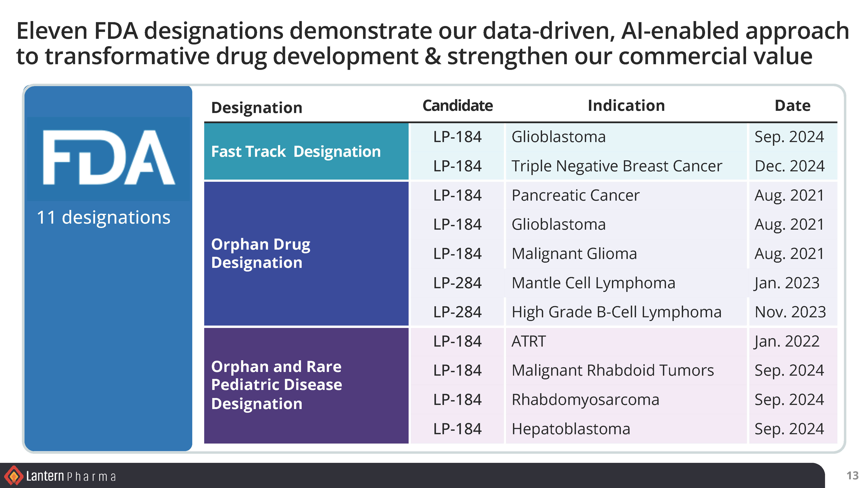868x488 pixels.
Task: Select the Pancreatic Cancer indication cell
Action: [x=575, y=195]
